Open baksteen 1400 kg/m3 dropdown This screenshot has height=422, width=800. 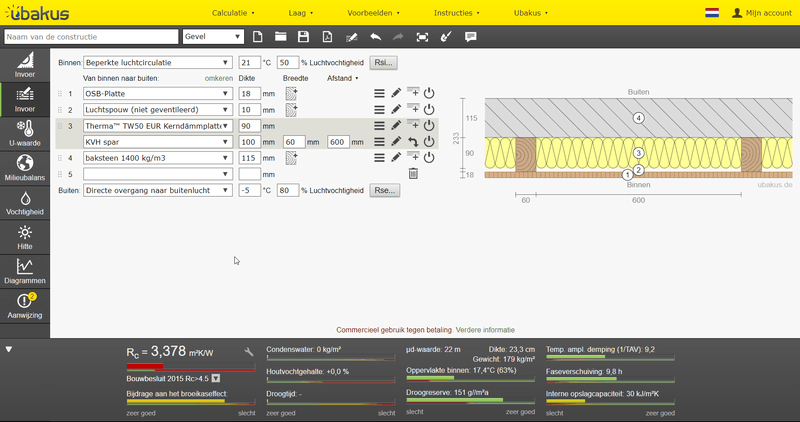(158, 158)
